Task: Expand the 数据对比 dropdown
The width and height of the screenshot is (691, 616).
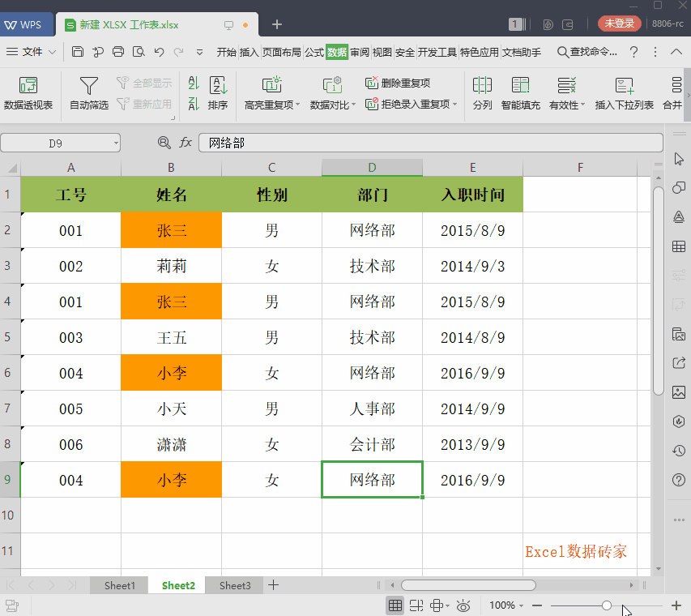Action: (x=353, y=105)
